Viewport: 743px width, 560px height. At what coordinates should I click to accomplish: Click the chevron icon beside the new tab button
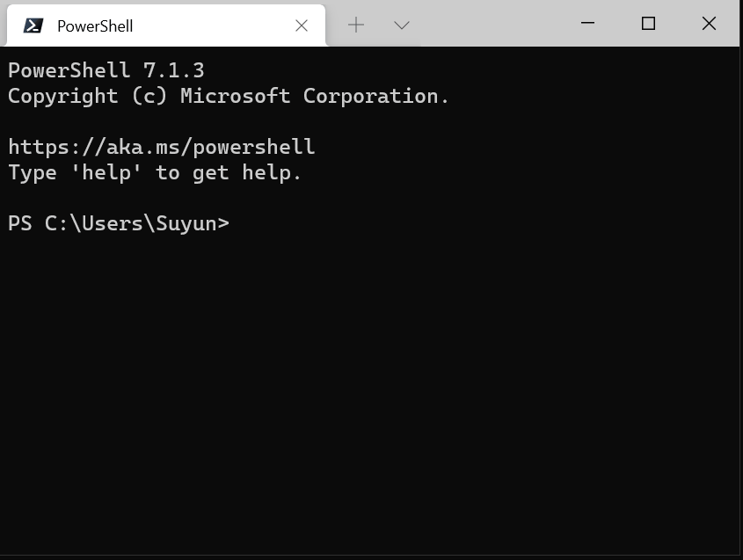[x=401, y=25]
